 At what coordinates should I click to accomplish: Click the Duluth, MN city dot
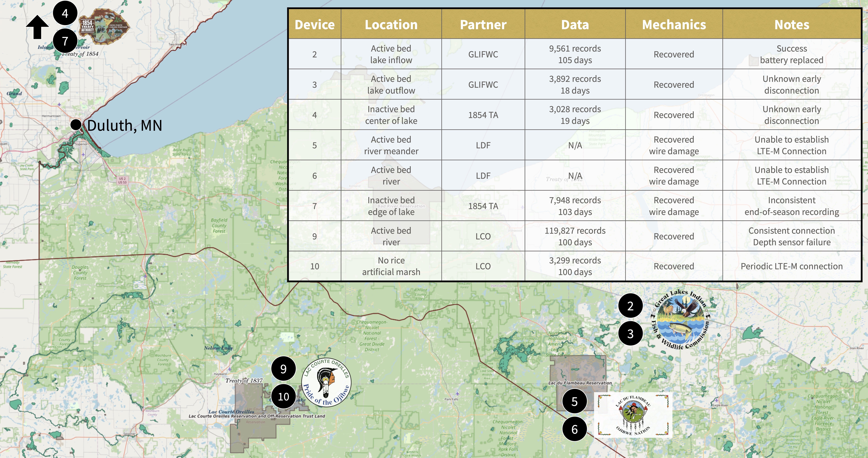click(x=76, y=125)
